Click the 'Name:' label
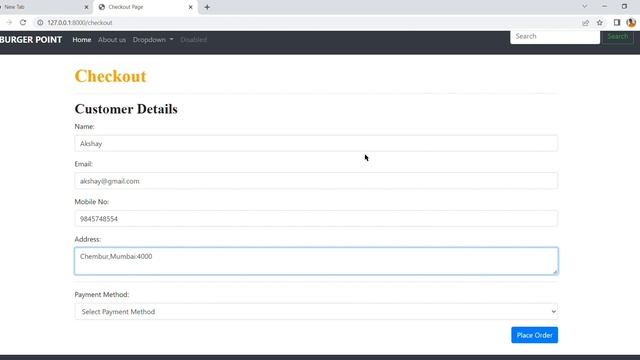Image resolution: width=640 pixels, height=360 pixels. point(84,127)
